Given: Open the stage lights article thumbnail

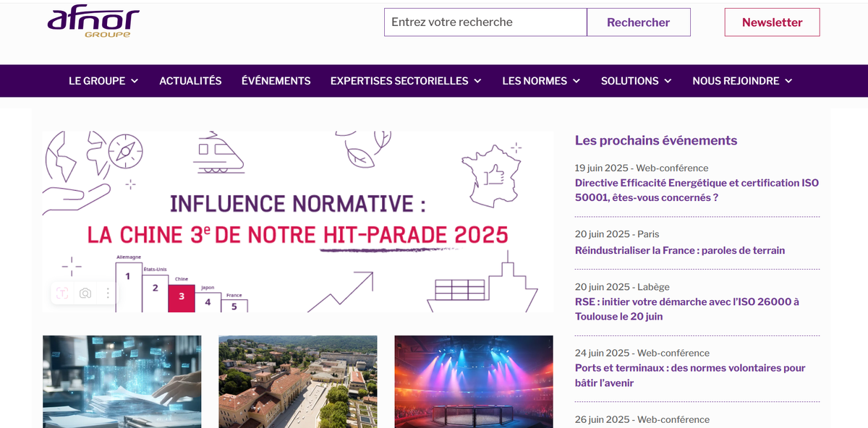Looking at the screenshot, I should click(x=474, y=382).
